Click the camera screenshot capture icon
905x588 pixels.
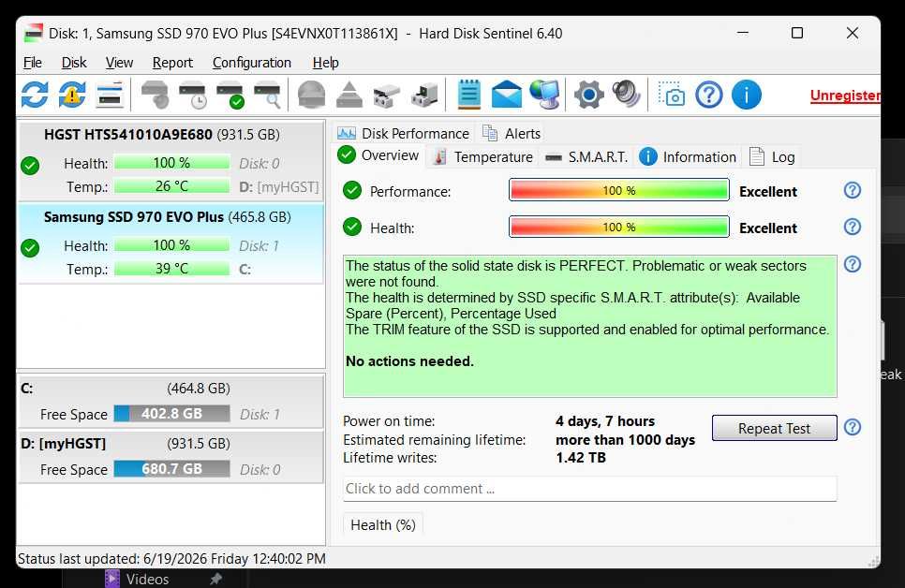coord(671,95)
